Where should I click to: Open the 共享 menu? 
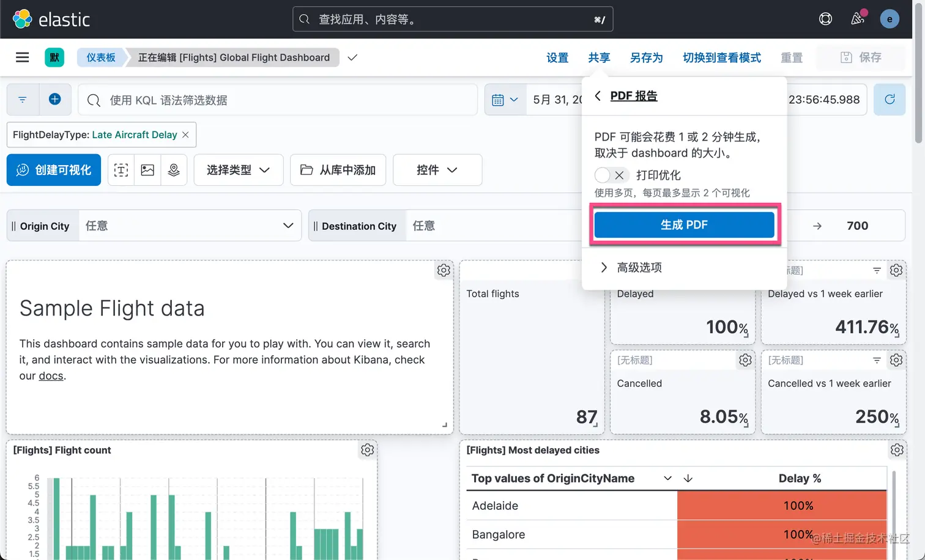click(599, 57)
